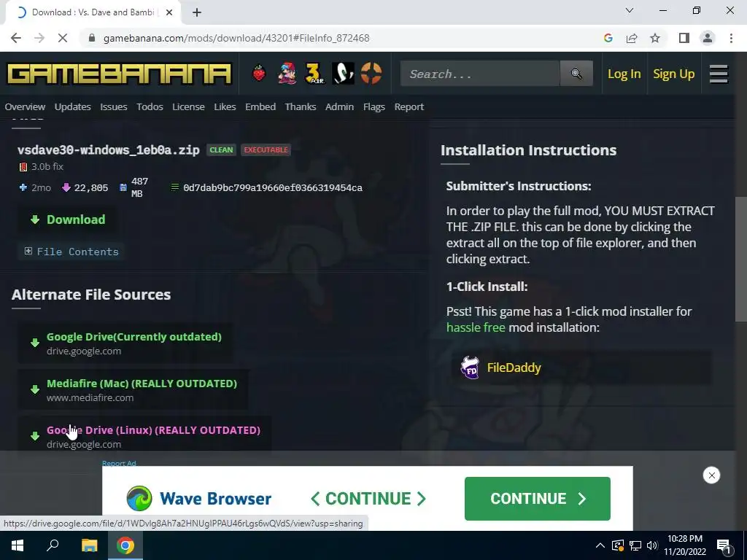Go back to the previous page
Viewport: 747px width, 560px height.
click(x=16, y=38)
